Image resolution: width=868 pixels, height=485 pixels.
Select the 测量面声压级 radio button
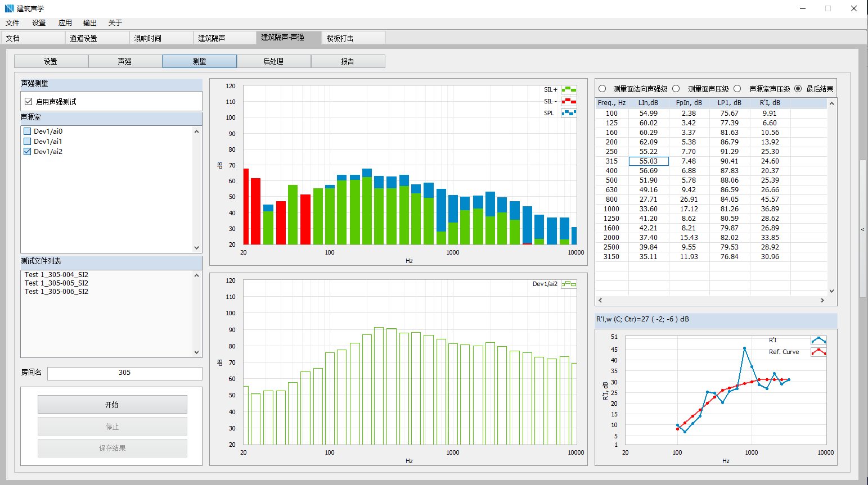676,89
